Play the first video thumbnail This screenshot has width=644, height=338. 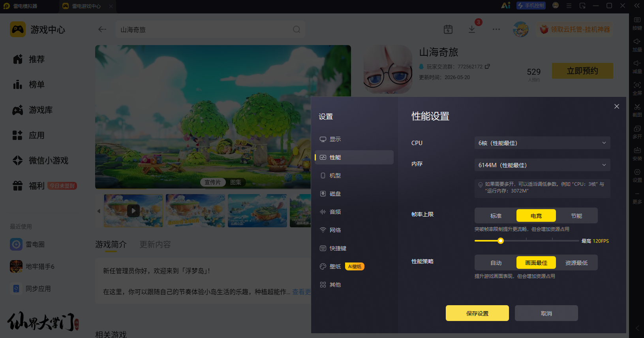click(133, 211)
